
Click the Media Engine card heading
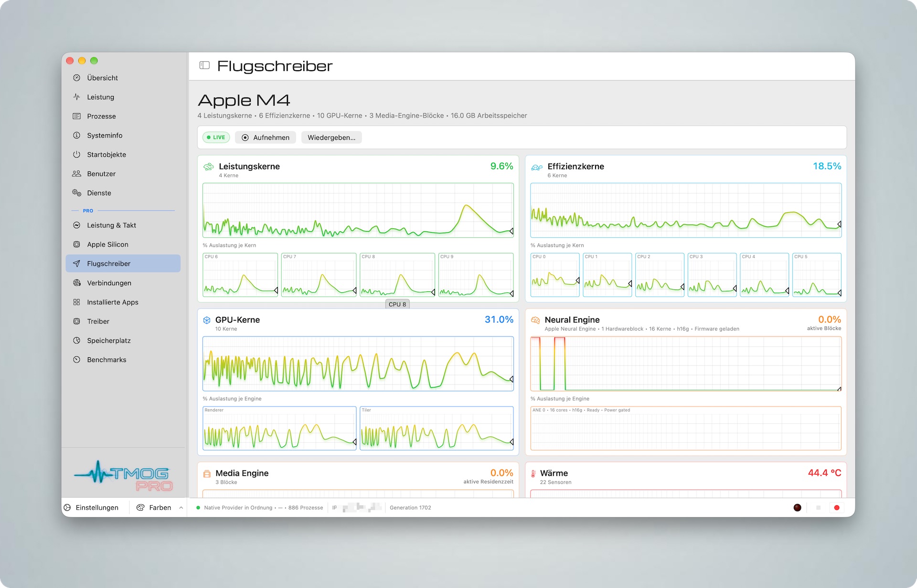pyautogui.click(x=242, y=473)
